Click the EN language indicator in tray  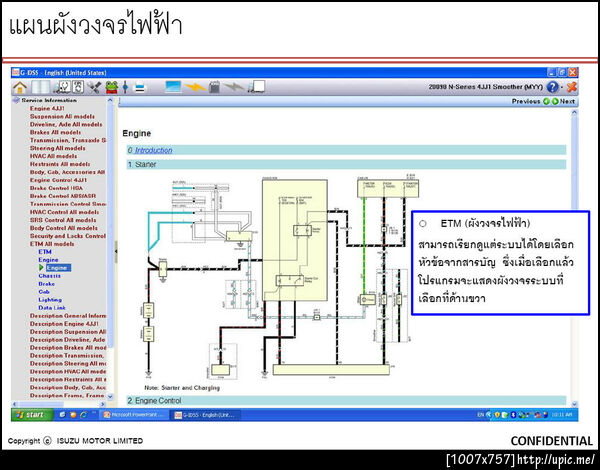(x=480, y=415)
